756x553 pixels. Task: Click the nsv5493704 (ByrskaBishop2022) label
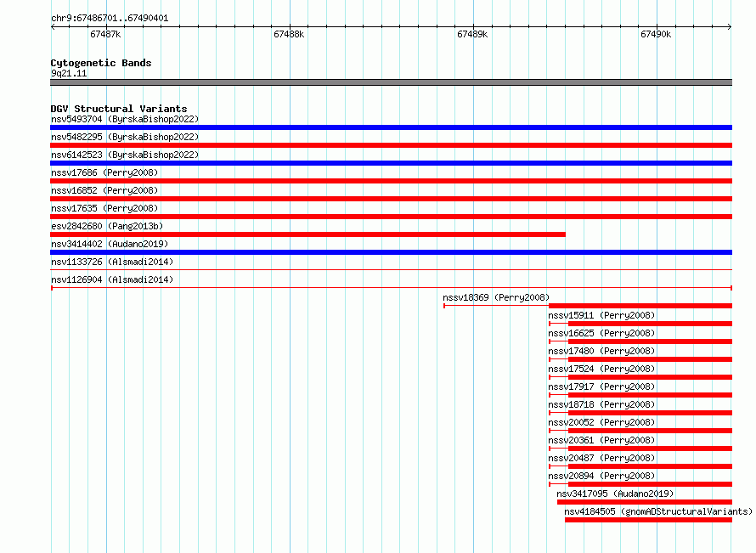tap(125, 119)
